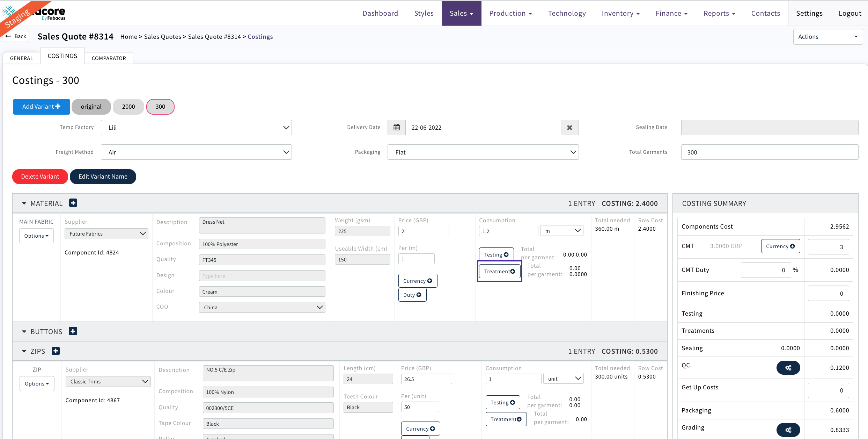Open the Freight Method dropdown
Image resolution: width=868 pixels, height=439 pixels.
(x=196, y=152)
